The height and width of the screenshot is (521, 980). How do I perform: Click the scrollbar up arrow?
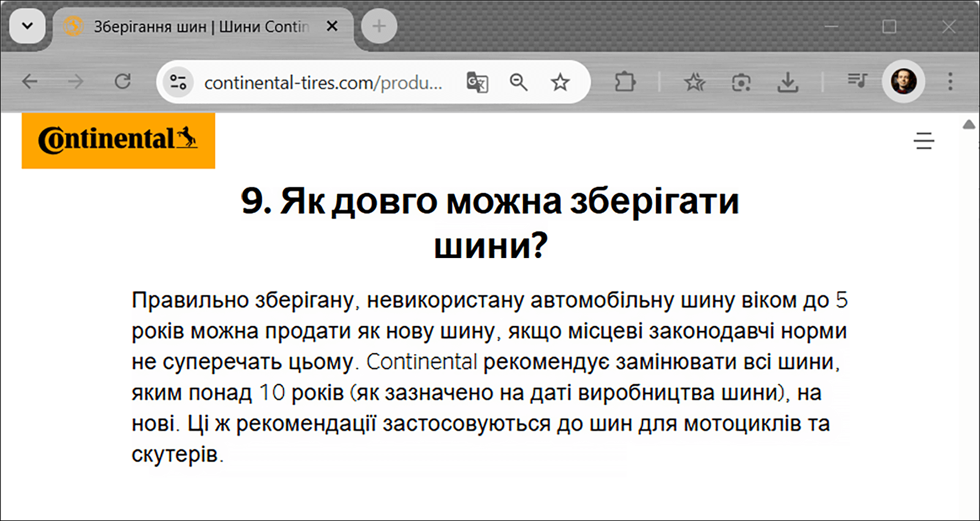(969, 124)
